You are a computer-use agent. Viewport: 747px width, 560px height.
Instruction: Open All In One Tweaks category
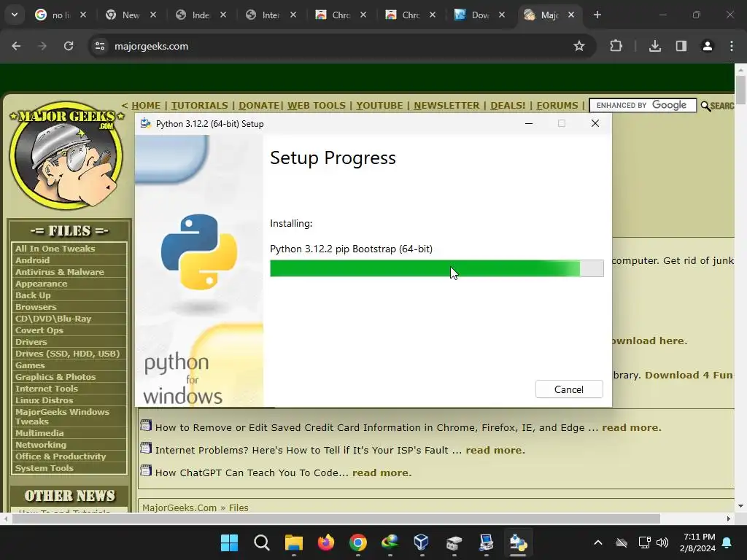coord(55,249)
